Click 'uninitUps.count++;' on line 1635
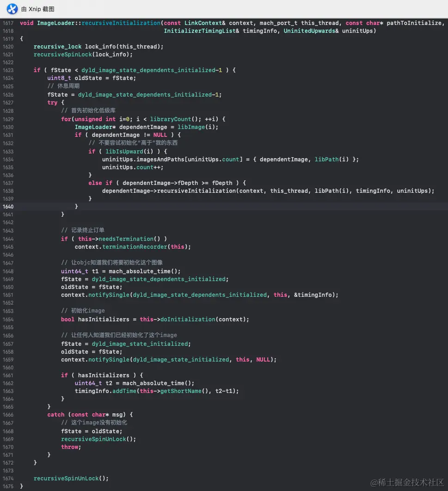448x491 pixels. click(x=133, y=167)
